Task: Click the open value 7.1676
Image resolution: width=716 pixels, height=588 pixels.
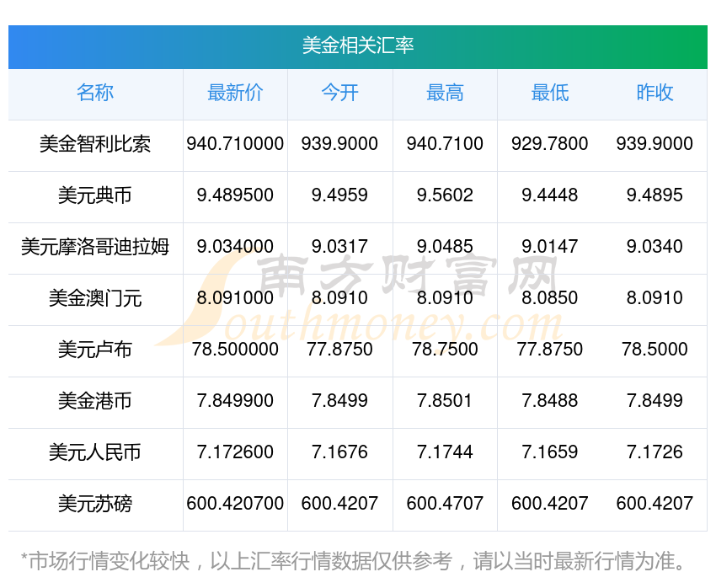Action: click(x=339, y=452)
